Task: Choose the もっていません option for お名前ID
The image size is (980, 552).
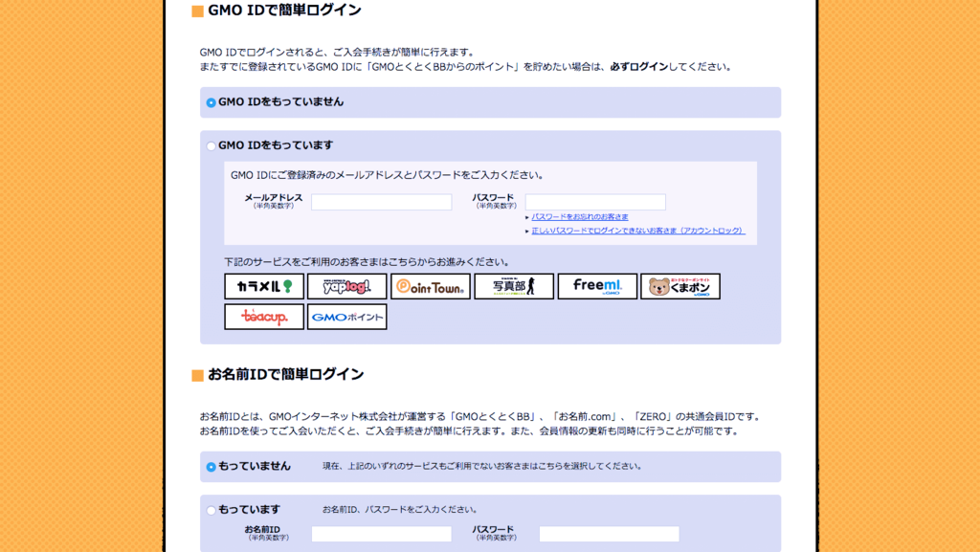Action: (x=210, y=467)
